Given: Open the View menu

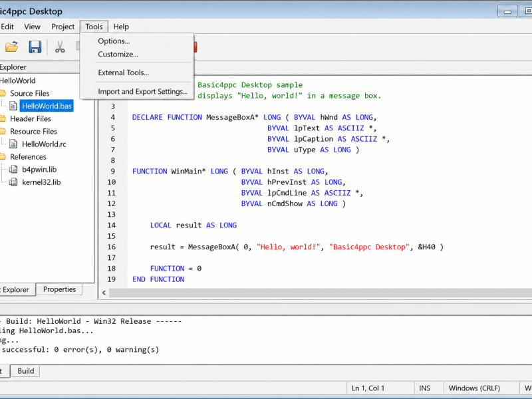Looking at the screenshot, I should coord(32,27).
